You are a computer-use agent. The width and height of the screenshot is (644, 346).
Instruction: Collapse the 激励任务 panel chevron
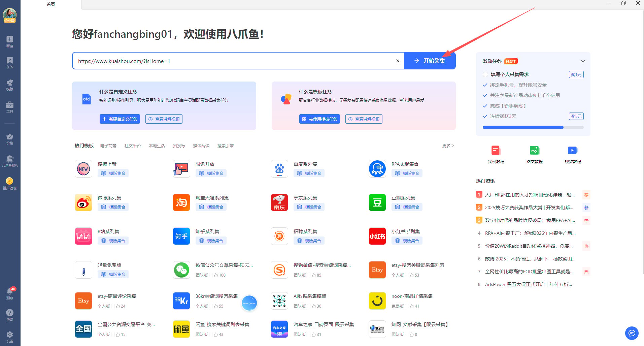click(x=583, y=61)
